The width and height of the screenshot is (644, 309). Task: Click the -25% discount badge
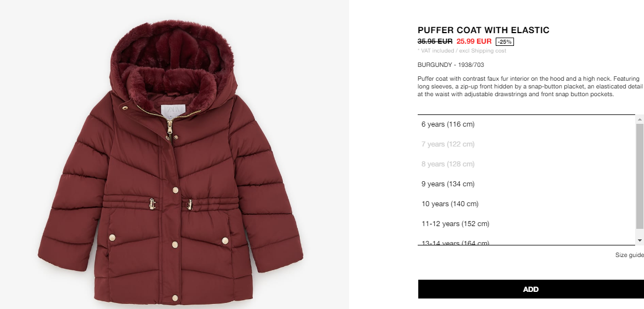tap(505, 42)
